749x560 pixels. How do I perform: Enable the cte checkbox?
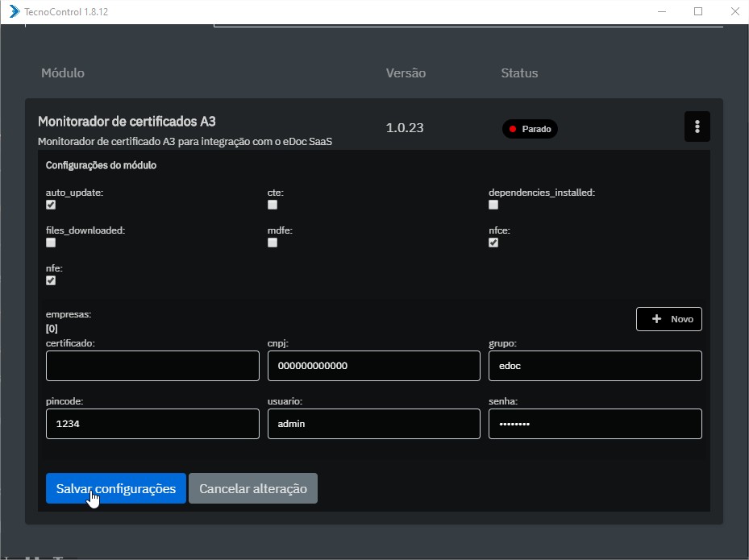coord(273,205)
